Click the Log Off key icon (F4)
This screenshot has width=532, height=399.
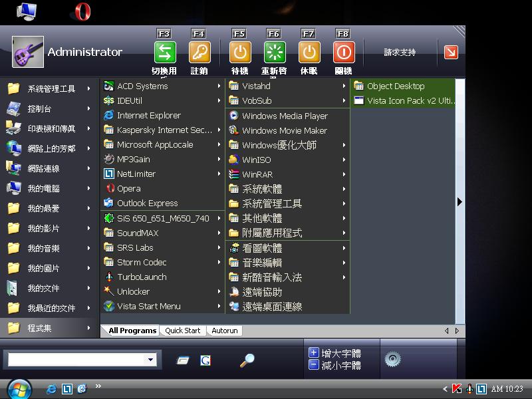tap(199, 53)
